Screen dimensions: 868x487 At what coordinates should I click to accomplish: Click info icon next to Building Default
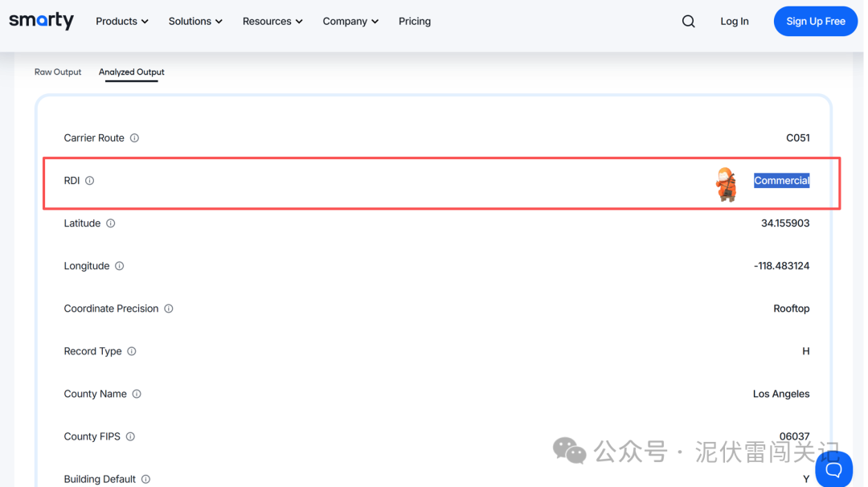pyautogui.click(x=145, y=479)
